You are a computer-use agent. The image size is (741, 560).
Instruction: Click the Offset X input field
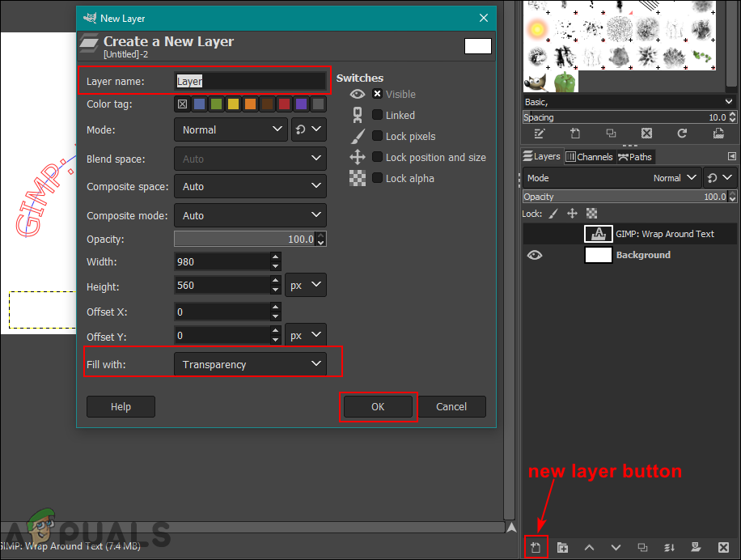pos(222,312)
